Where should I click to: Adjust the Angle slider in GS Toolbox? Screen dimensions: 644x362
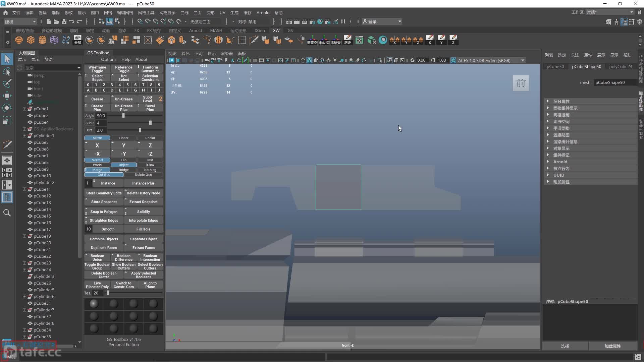pos(123,116)
